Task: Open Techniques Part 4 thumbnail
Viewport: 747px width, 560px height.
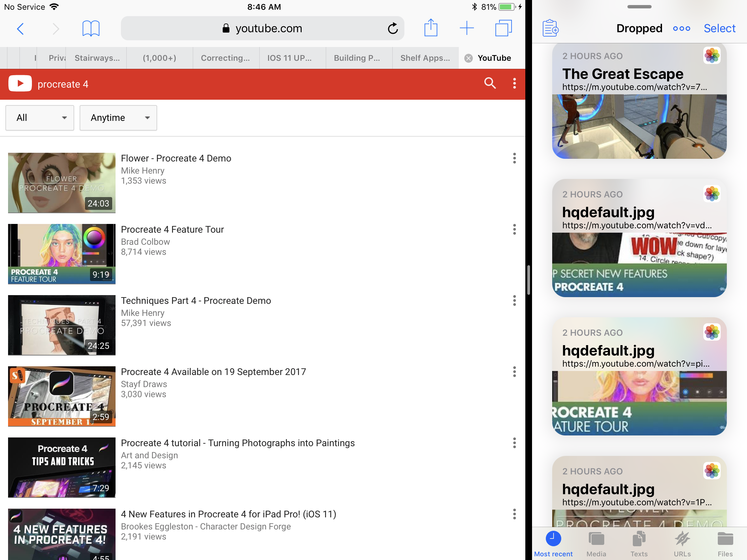Action: (x=62, y=325)
